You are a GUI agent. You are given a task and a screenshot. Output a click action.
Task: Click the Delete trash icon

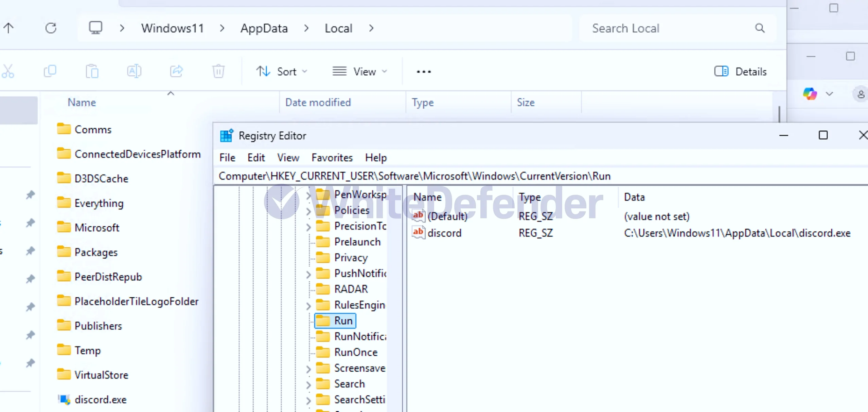tap(218, 72)
